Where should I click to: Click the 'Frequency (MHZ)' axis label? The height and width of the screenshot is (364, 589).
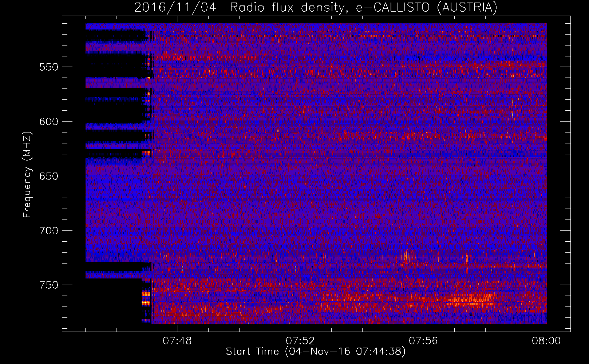(x=27, y=174)
